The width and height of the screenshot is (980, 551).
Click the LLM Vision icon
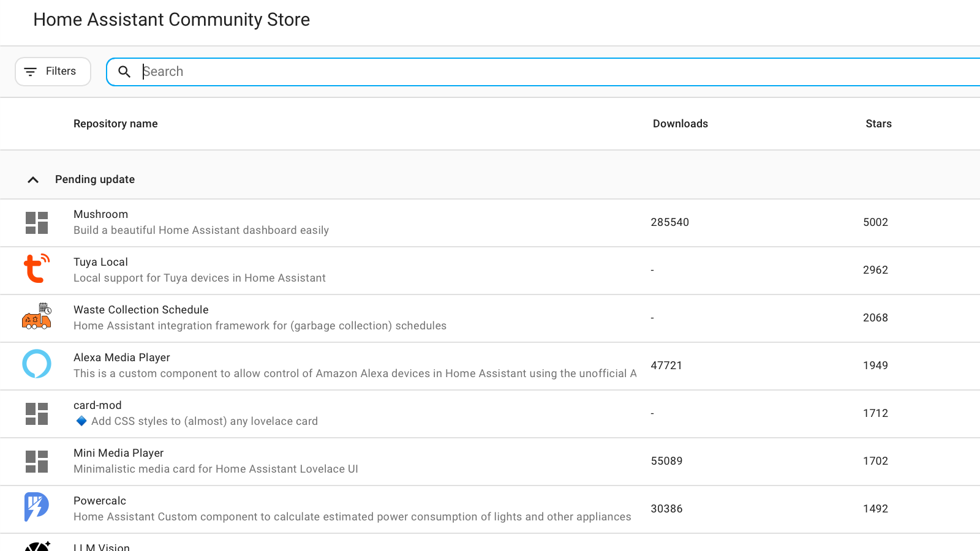click(x=37, y=547)
